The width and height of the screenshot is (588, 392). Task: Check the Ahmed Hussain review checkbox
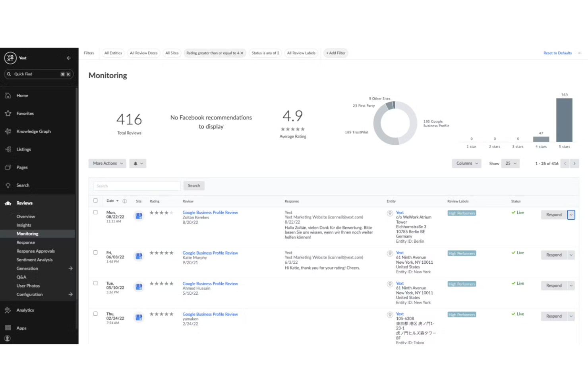(95, 283)
